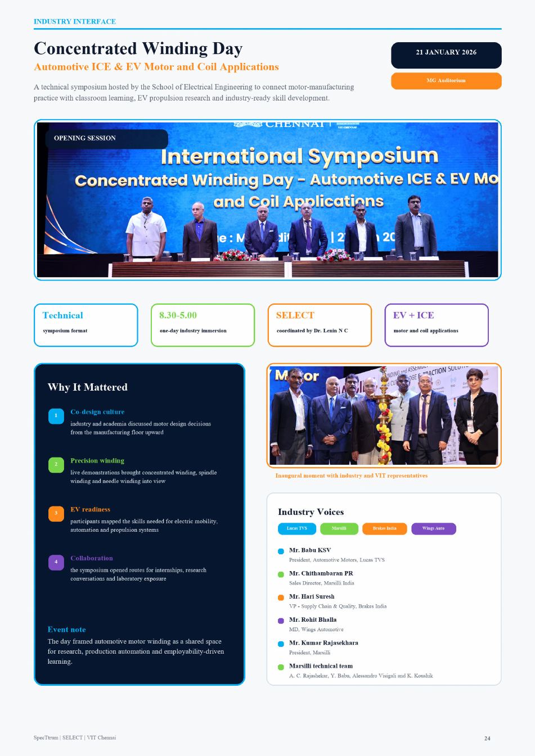Click the Marsilli technical team entry
Screen dimensions: 535x756
[x=321, y=666]
